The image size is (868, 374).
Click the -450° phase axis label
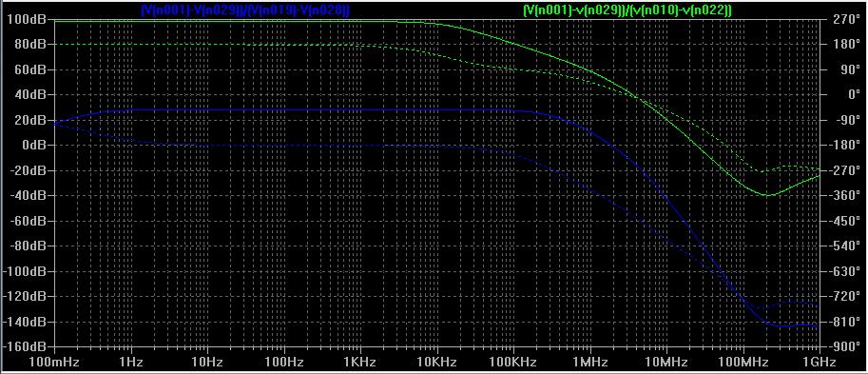point(843,221)
